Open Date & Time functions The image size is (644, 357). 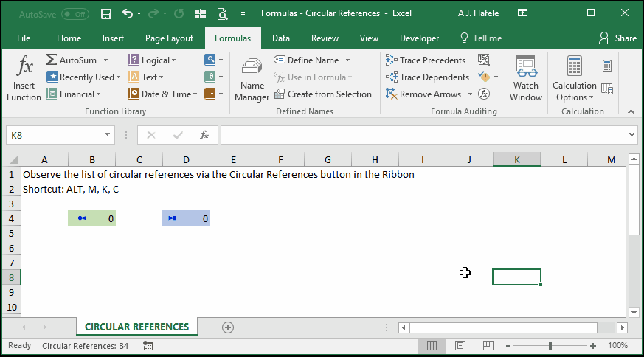click(162, 94)
